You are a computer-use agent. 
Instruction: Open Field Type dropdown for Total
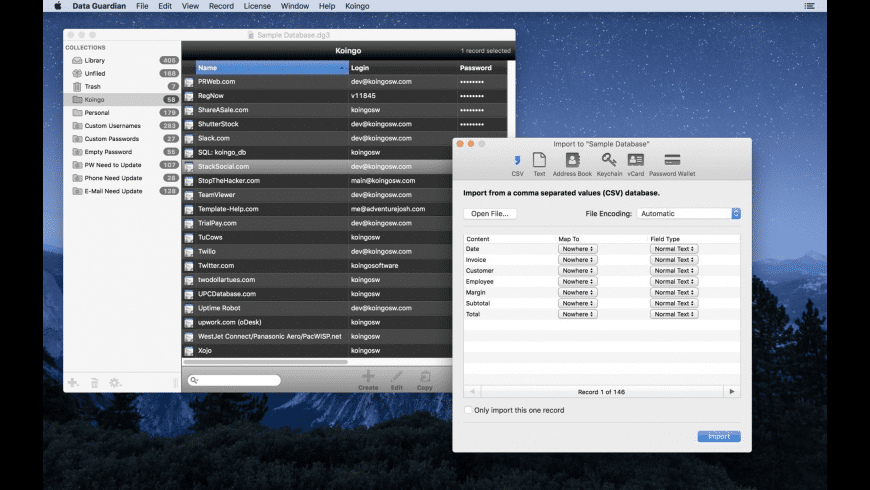[x=674, y=314]
